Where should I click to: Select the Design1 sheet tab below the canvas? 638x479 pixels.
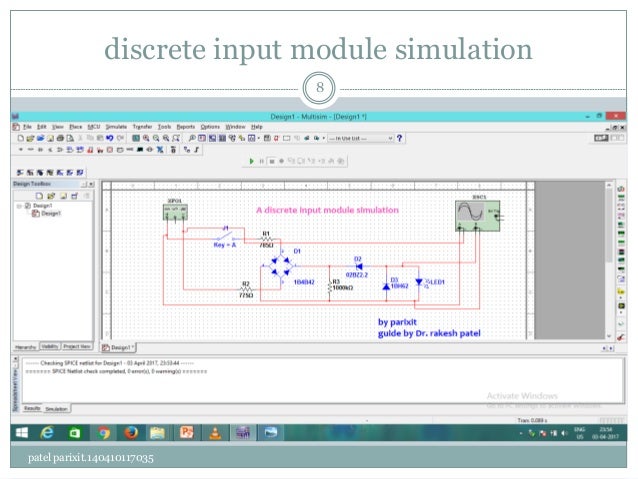coord(118,348)
